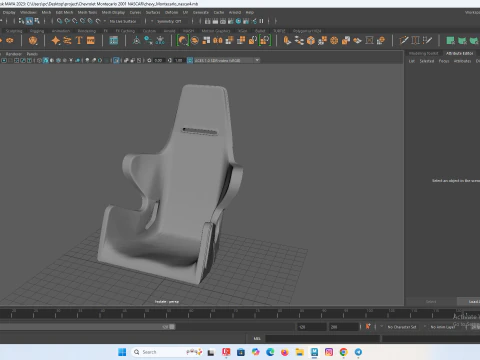Toggle the auto keyframe button on the range bar

tap(368, 327)
